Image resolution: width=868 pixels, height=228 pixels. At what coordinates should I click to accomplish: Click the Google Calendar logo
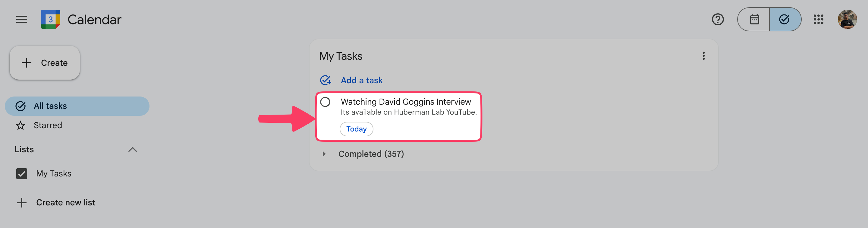[51, 19]
